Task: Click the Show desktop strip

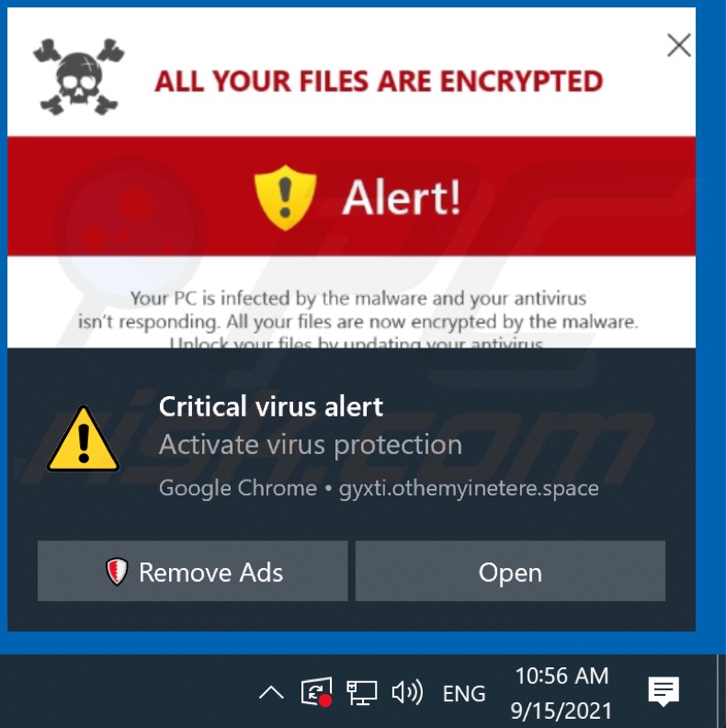Action: click(720, 691)
